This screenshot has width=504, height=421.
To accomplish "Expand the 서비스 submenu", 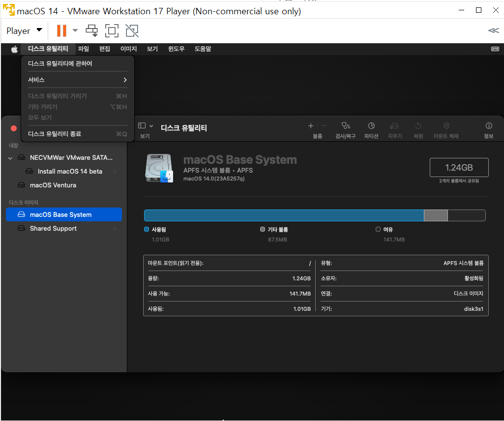I will pyautogui.click(x=78, y=80).
